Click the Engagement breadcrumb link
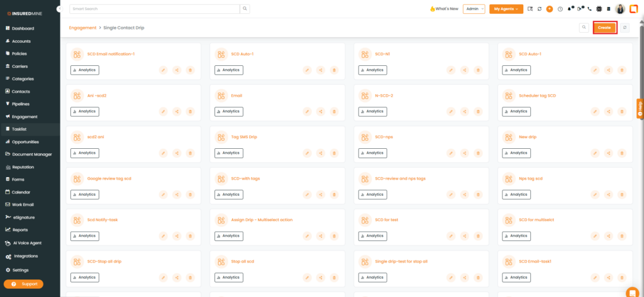The height and width of the screenshot is (297, 644). (x=82, y=28)
